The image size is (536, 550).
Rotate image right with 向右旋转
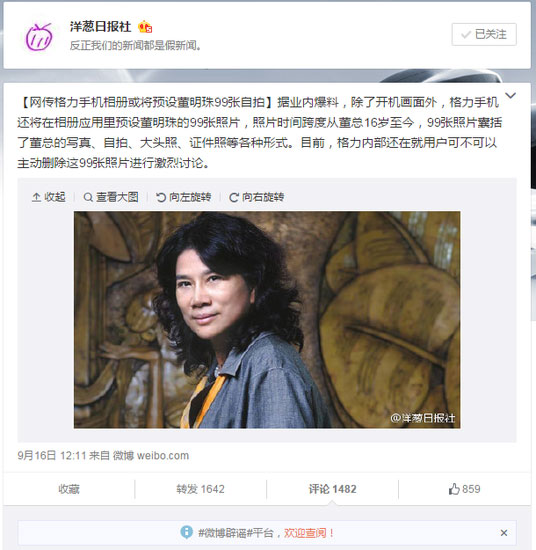pyautogui.click(x=256, y=197)
